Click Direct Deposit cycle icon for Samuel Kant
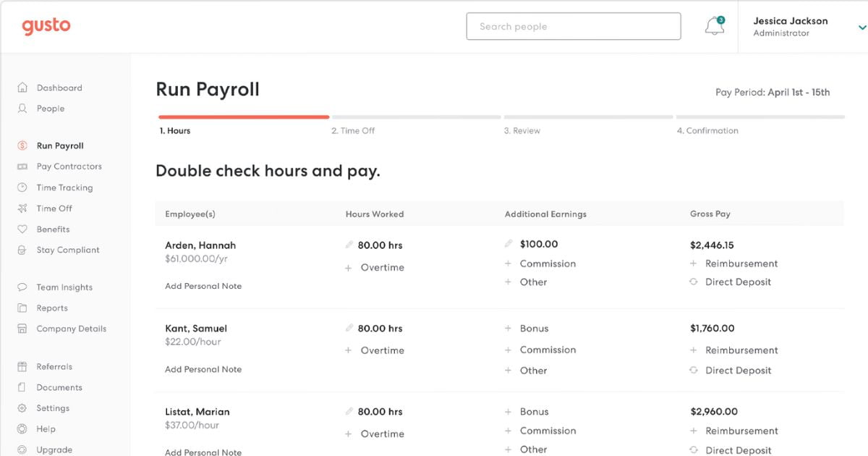This screenshot has height=456, width=868. (x=694, y=370)
